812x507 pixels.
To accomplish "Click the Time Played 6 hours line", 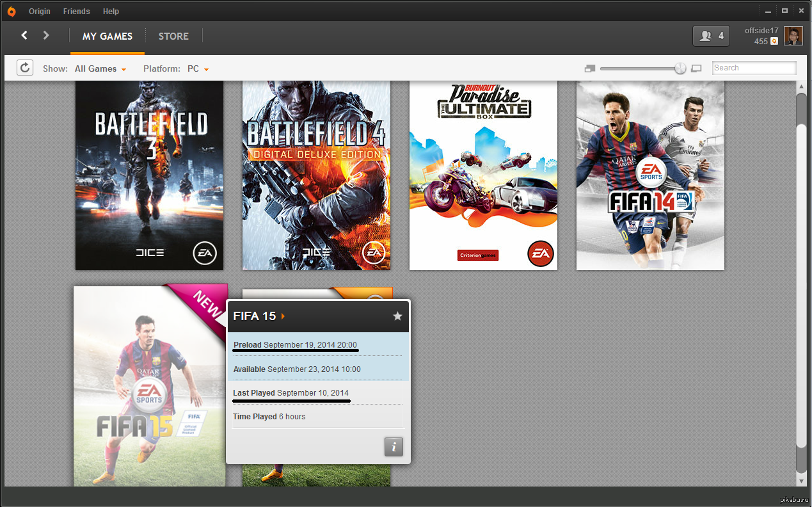I will pos(269,417).
